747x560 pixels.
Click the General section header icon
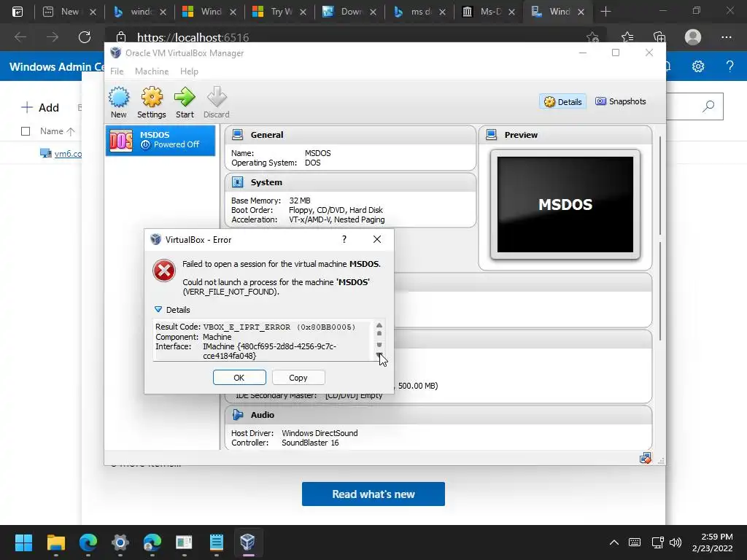(x=238, y=135)
